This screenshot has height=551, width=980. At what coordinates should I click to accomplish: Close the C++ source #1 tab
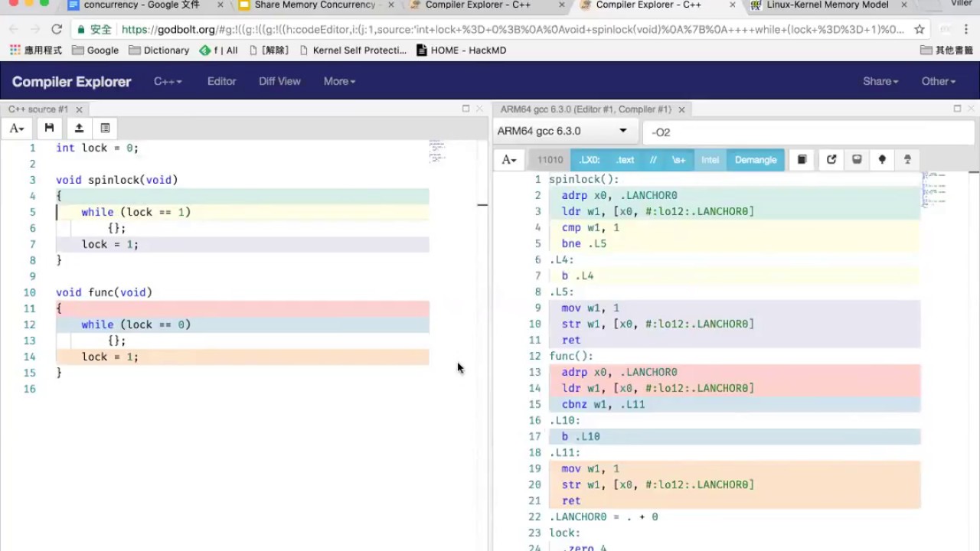point(79,109)
